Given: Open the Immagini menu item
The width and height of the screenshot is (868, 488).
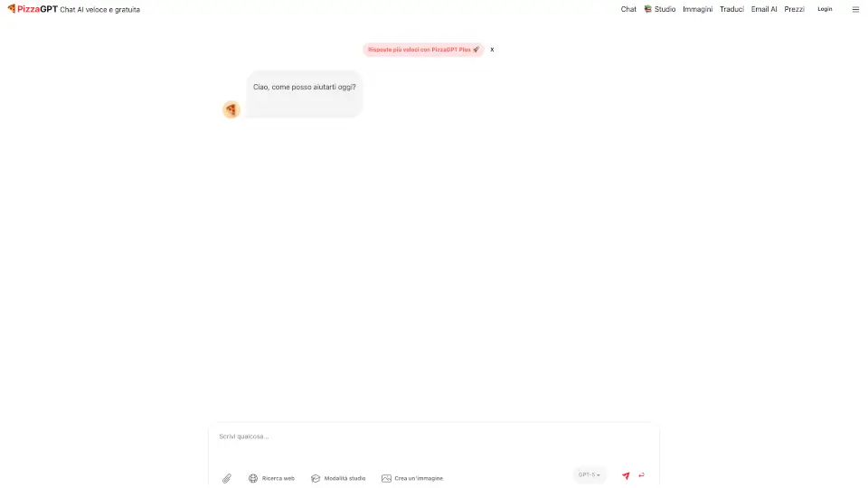Looking at the screenshot, I should click(697, 9).
